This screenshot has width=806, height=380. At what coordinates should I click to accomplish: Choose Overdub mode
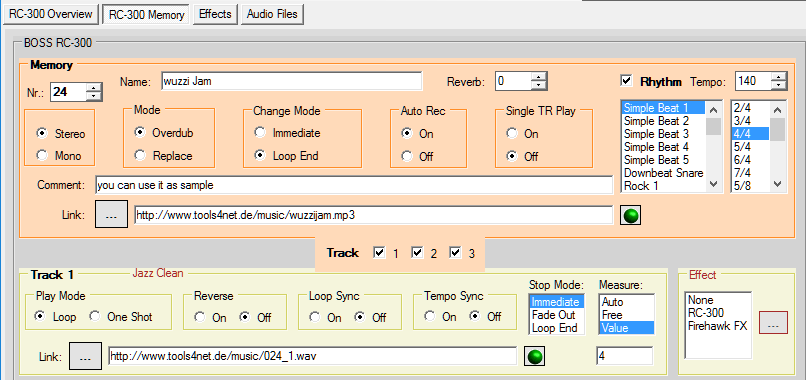pyautogui.click(x=139, y=133)
